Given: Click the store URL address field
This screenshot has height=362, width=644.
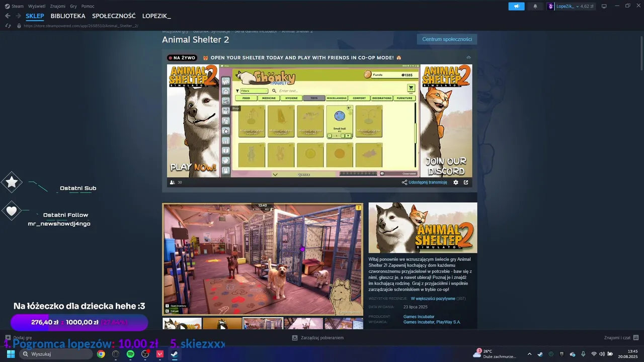Looking at the screenshot, I should pyautogui.click(x=81, y=26).
